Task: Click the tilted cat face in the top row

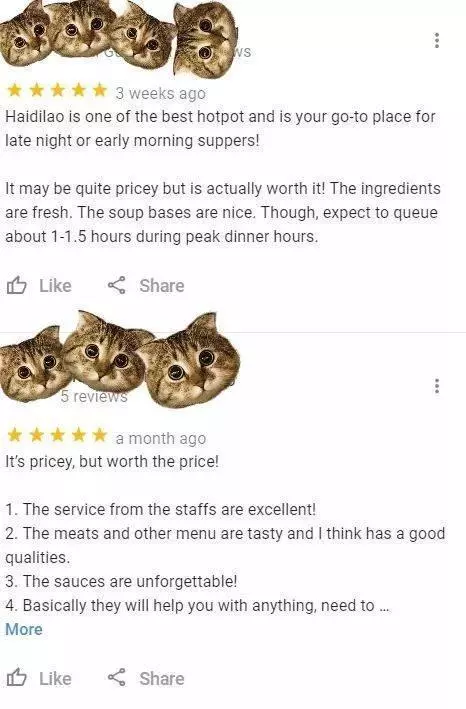Action: (x=206, y=38)
